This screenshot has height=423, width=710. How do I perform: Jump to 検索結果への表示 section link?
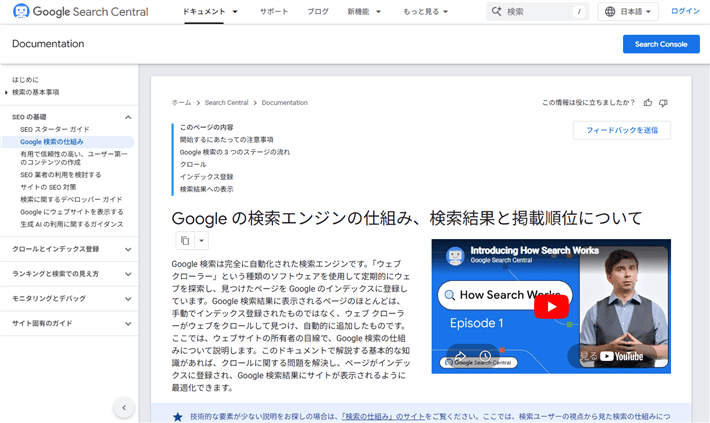[x=206, y=189]
